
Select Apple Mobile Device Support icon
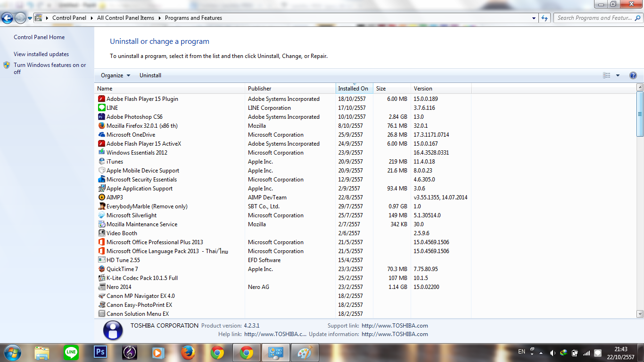pyautogui.click(x=101, y=171)
